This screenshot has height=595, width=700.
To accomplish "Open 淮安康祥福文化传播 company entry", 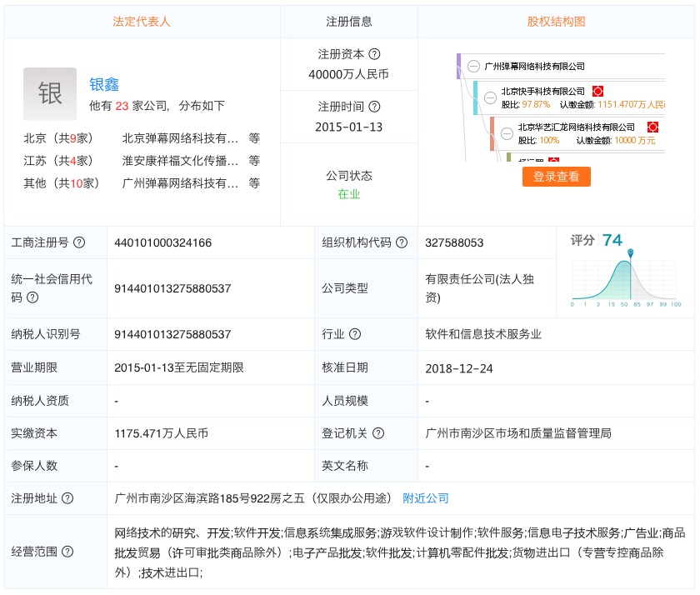I will 181,161.
